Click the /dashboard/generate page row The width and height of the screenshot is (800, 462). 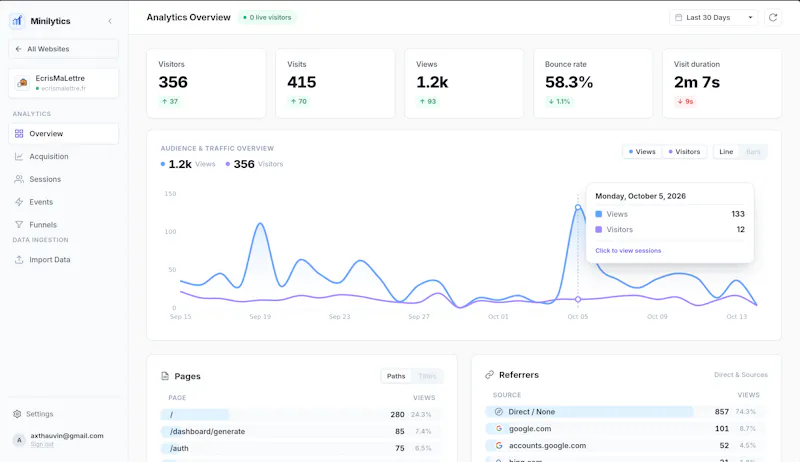(x=301, y=431)
